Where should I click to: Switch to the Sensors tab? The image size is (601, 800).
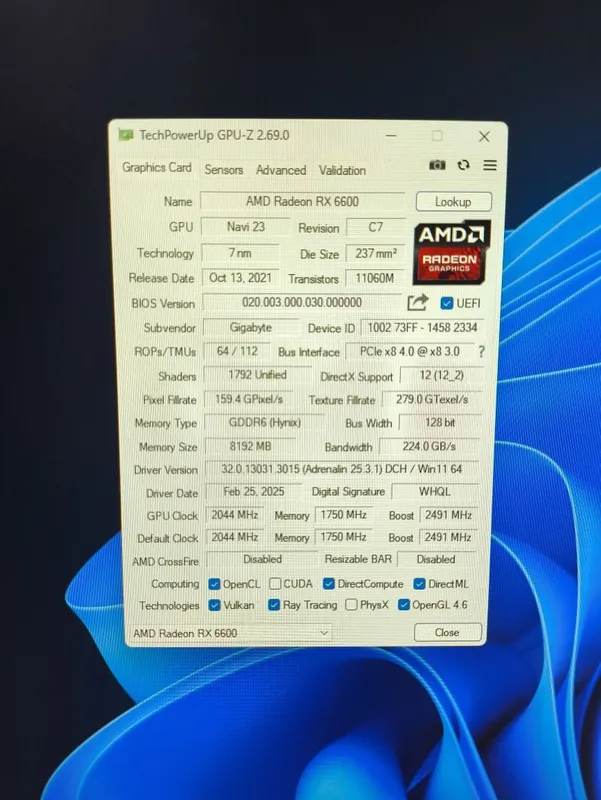[223, 169]
